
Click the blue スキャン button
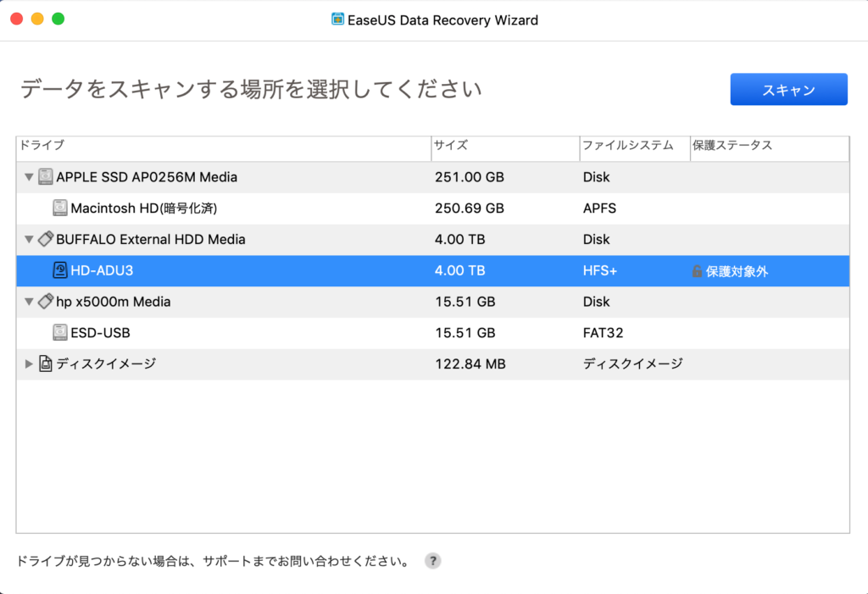(x=788, y=89)
